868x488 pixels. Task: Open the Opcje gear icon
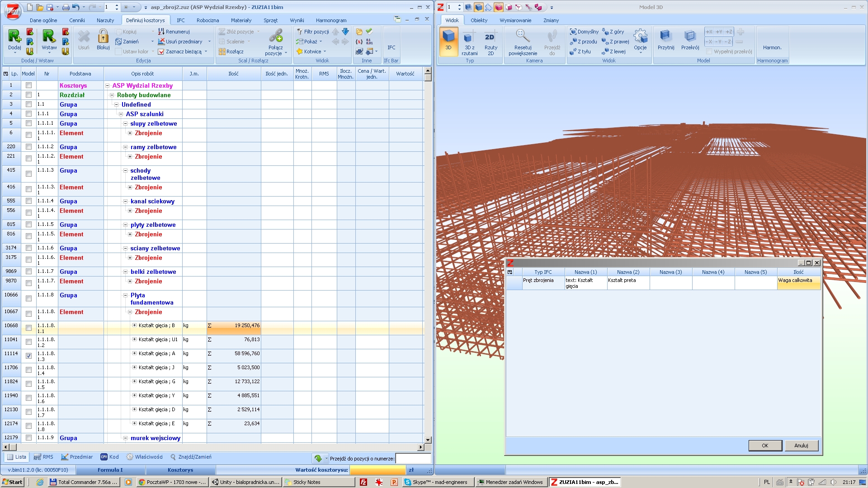click(x=640, y=36)
